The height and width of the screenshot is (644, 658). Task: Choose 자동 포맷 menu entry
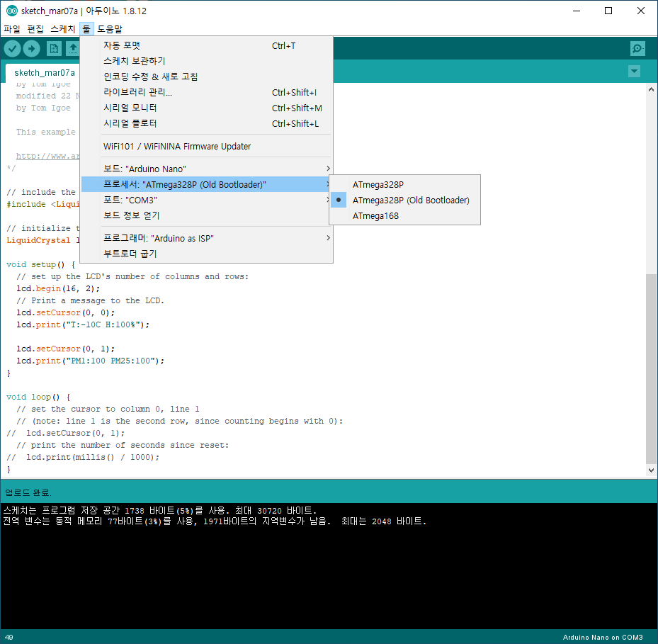206,45
